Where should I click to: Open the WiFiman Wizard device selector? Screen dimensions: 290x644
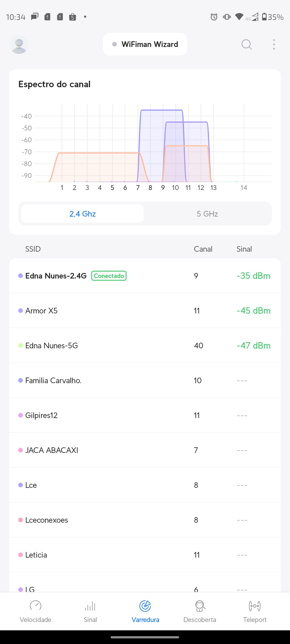[x=145, y=44]
